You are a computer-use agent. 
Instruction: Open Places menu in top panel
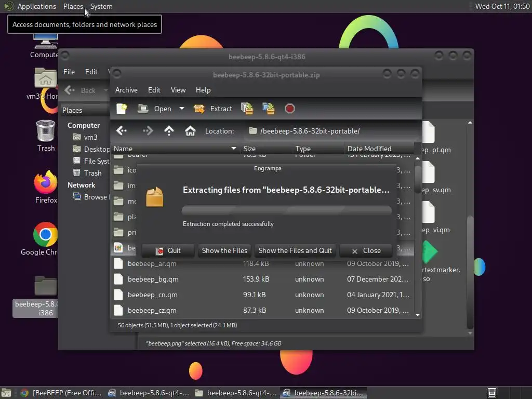pos(73,6)
